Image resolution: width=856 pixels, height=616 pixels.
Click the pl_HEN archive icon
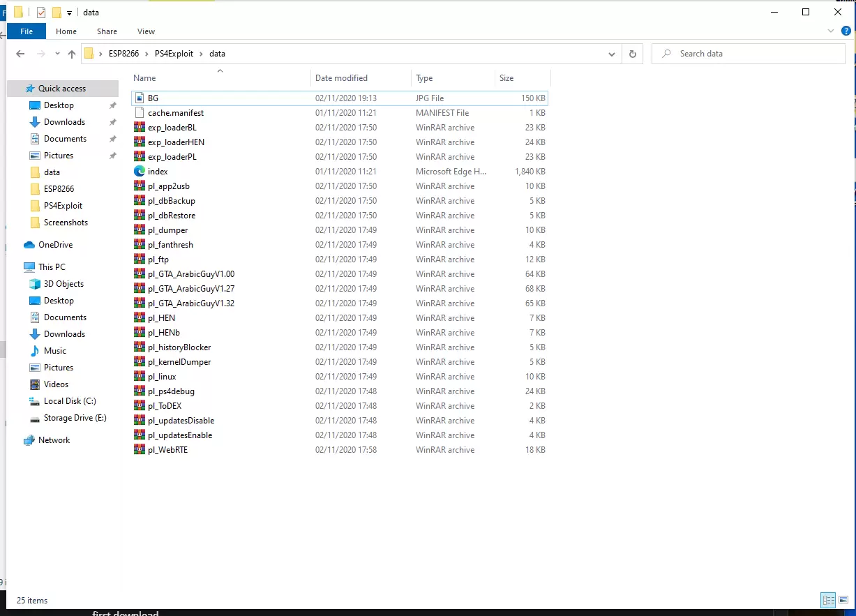140,318
